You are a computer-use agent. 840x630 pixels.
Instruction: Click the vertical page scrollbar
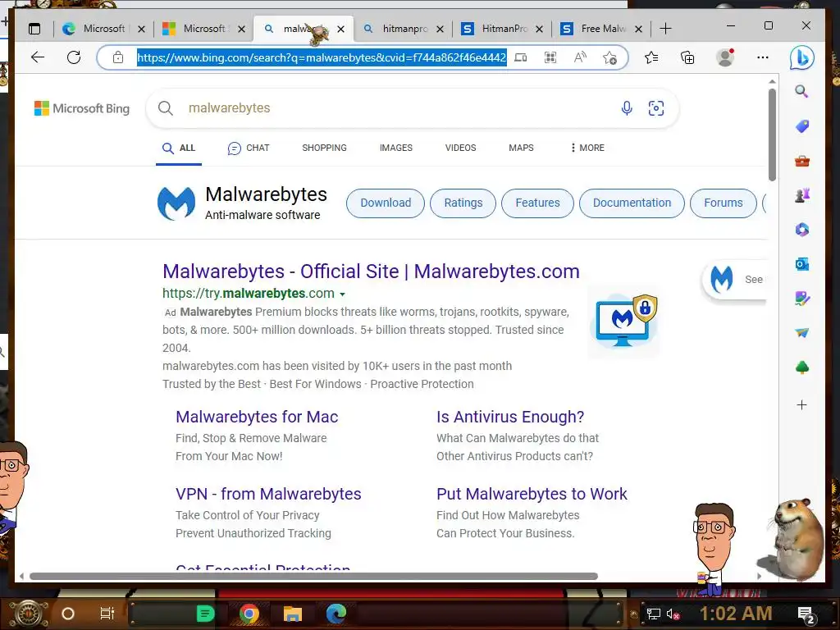coord(772,135)
